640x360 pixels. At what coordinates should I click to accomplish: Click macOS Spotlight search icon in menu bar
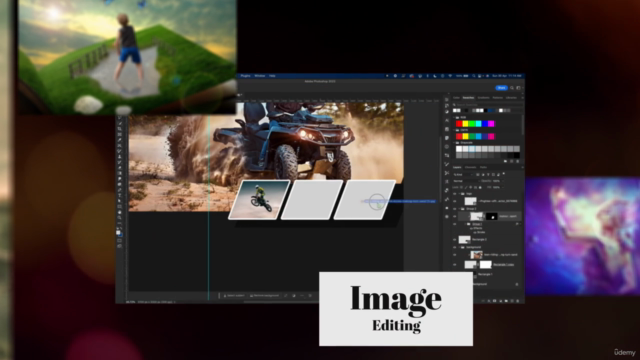click(x=473, y=76)
